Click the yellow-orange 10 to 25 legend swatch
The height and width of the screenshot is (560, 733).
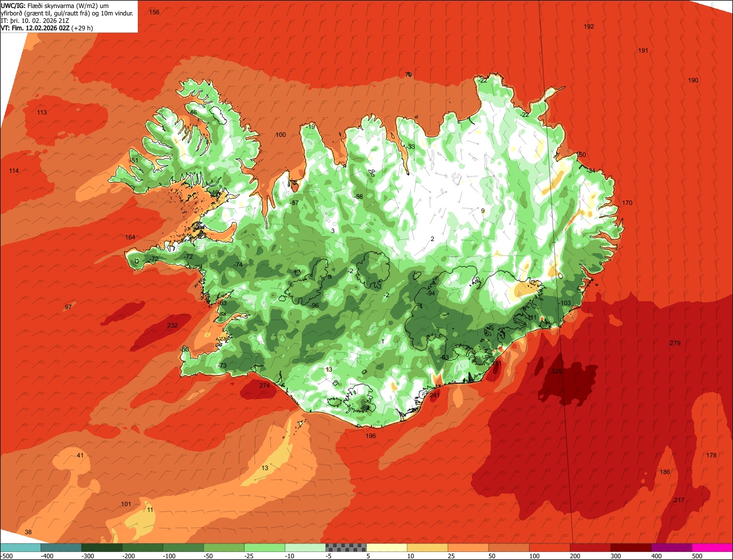pyautogui.click(x=427, y=547)
